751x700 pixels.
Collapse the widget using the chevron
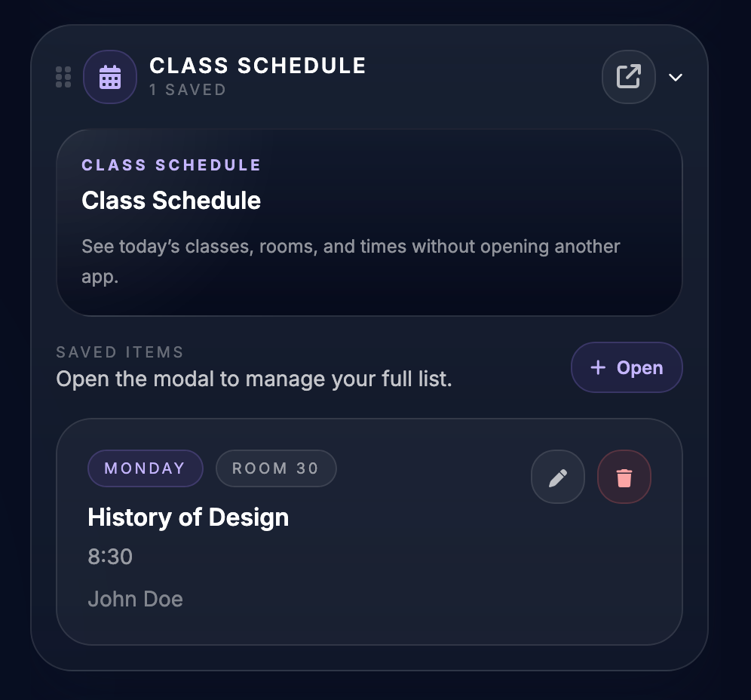[x=676, y=77]
